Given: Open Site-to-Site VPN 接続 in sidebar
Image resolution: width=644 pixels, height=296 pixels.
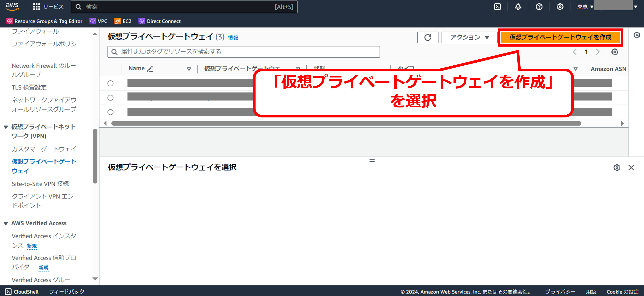Looking at the screenshot, I should click(x=40, y=184).
